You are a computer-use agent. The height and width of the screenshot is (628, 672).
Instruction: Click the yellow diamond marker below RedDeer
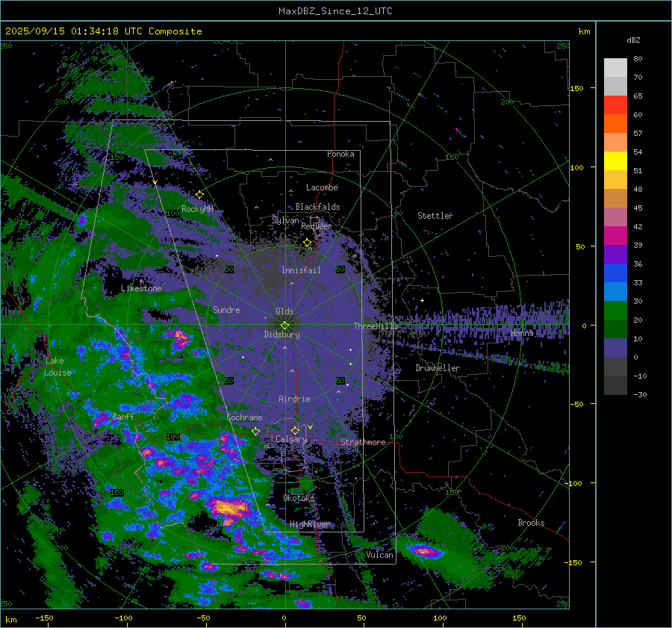pos(308,243)
